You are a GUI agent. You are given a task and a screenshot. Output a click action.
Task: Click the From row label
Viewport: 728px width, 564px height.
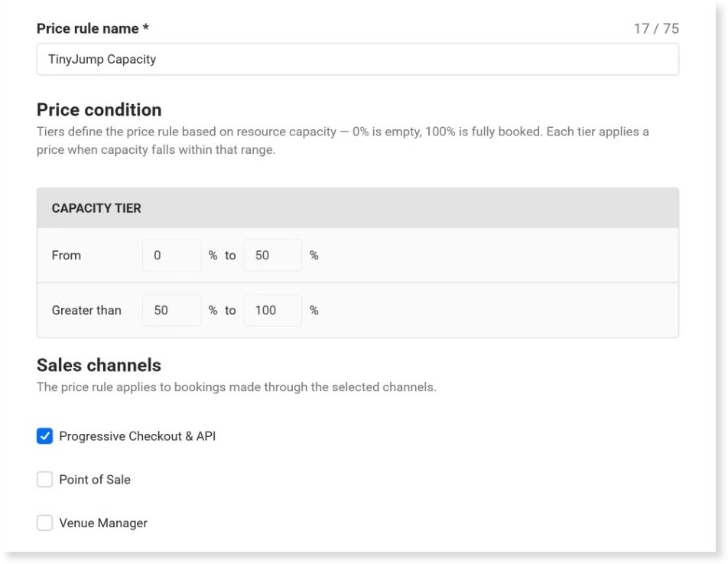[67, 255]
